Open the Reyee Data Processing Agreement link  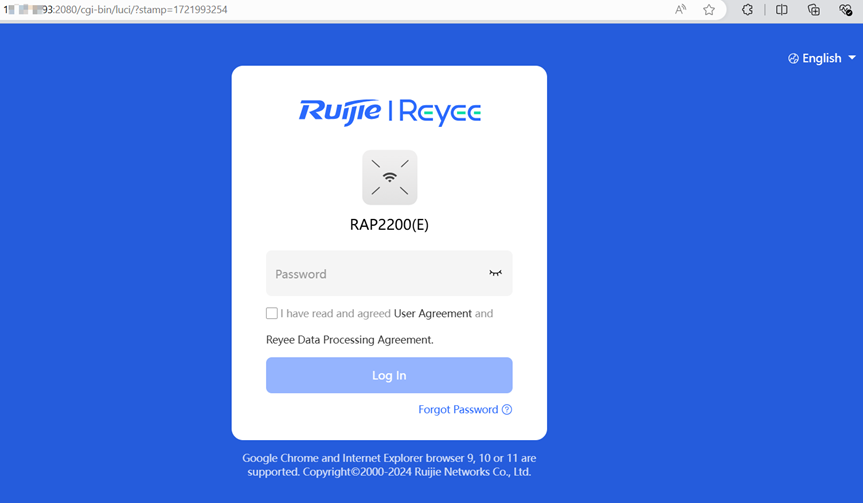(349, 340)
